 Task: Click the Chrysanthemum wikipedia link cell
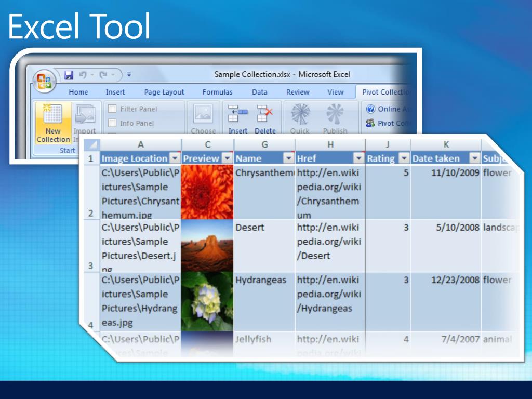[x=330, y=192]
